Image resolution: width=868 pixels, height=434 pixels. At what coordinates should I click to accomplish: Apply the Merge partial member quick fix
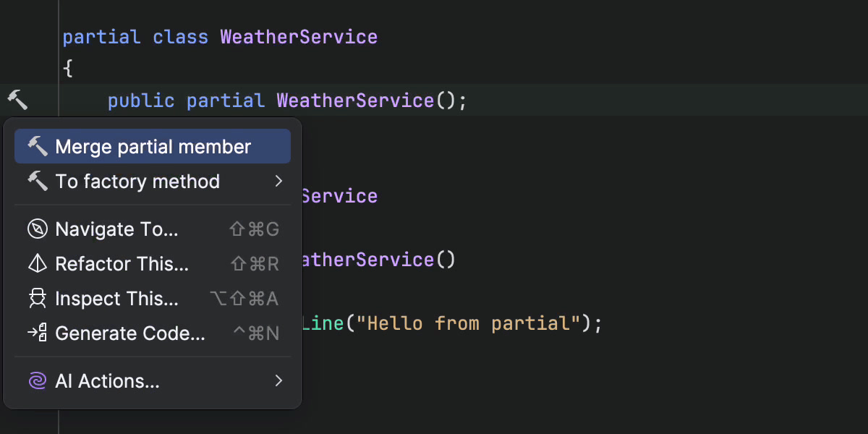153,145
